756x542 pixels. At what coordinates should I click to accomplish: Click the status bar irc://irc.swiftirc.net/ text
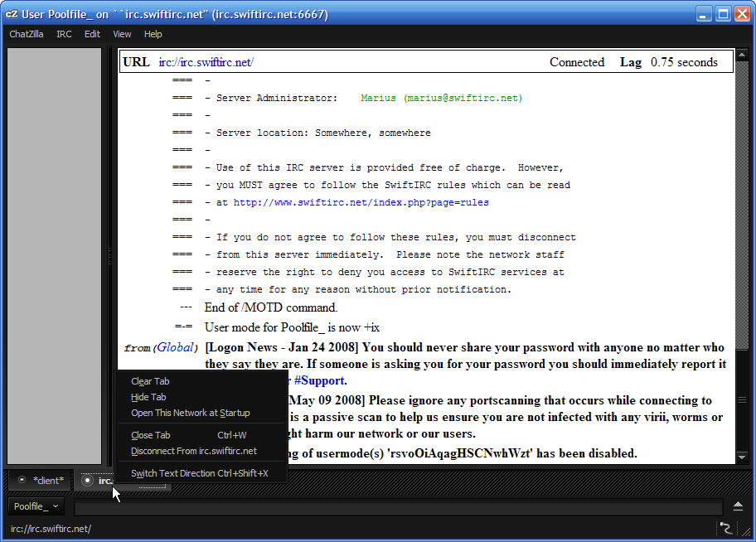coord(51,529)
